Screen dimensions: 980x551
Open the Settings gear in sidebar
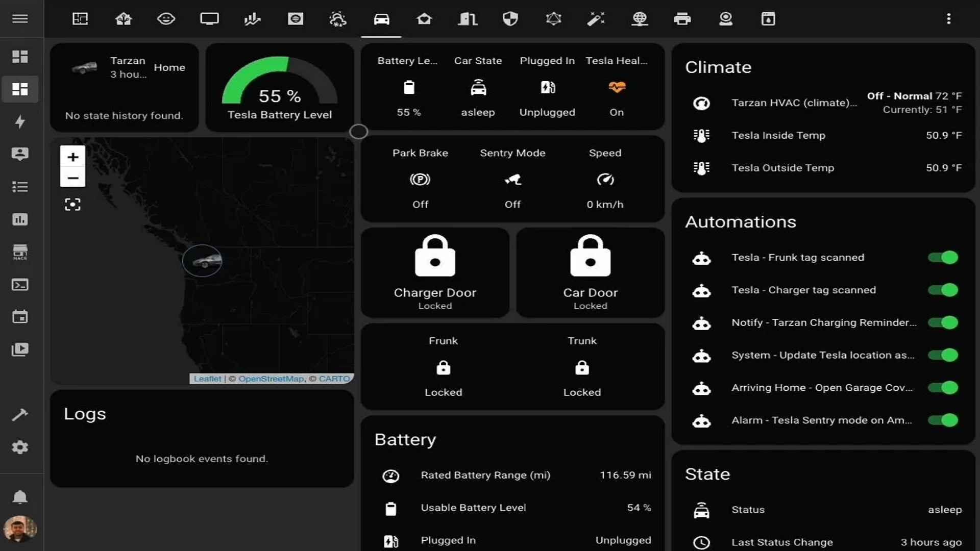[x=20, y=447]
